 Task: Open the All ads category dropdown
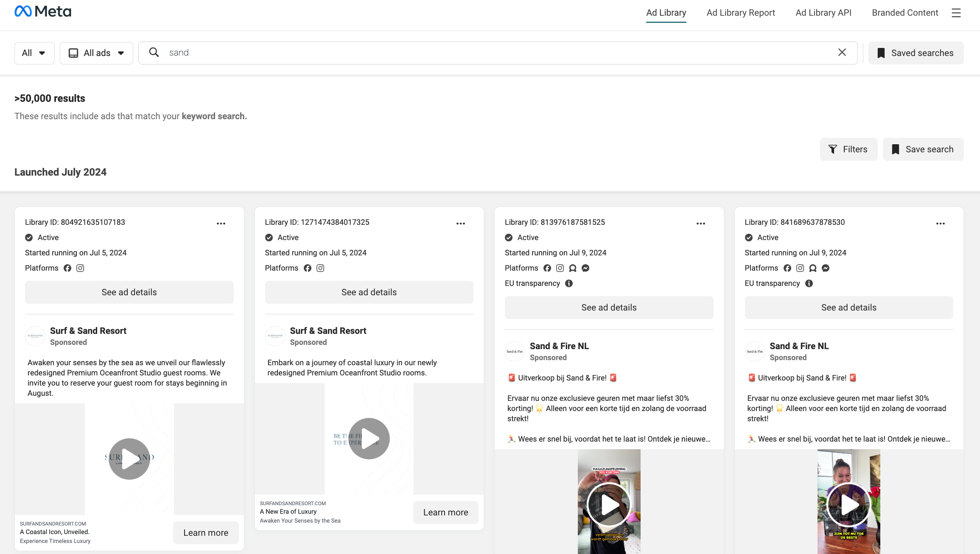pyautogui.click(x=96, y=53)
